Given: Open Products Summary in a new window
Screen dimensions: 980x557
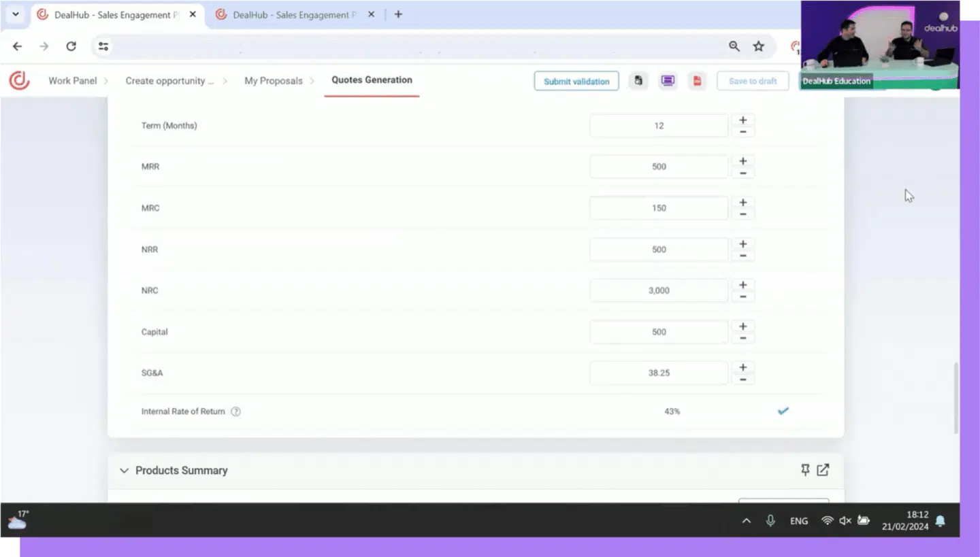Looking at the screenshot, I should [823, 470].
